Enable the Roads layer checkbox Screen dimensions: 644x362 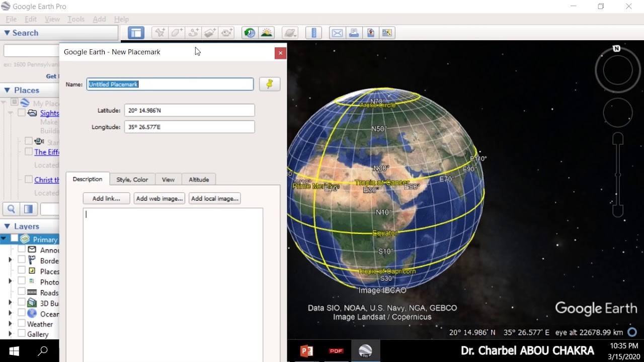point(22,292)
